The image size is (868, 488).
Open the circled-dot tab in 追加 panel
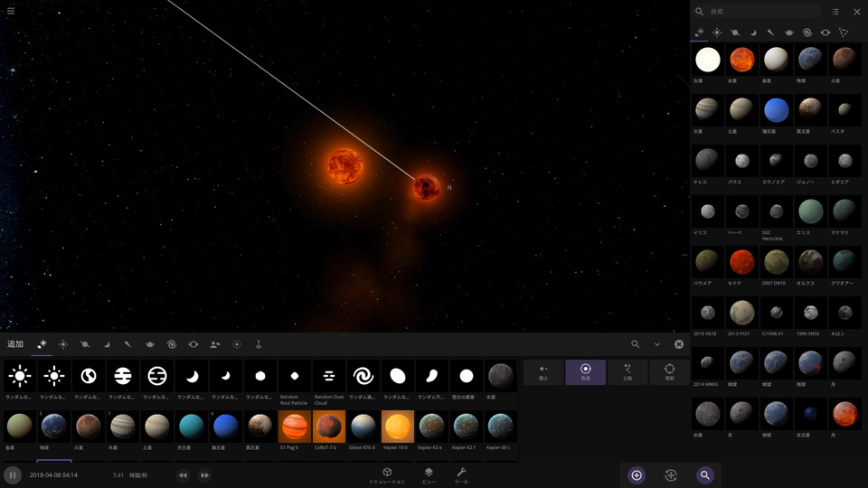pos(236,344)
